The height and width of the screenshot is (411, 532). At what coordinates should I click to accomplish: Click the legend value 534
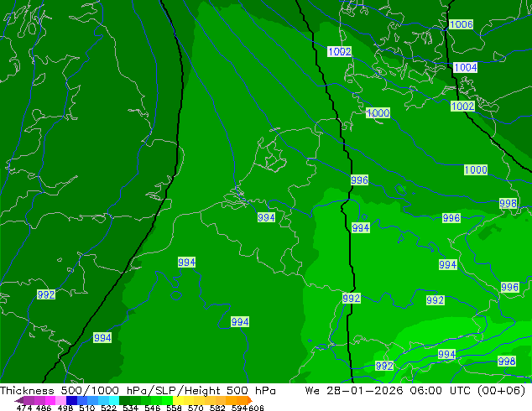131,408
